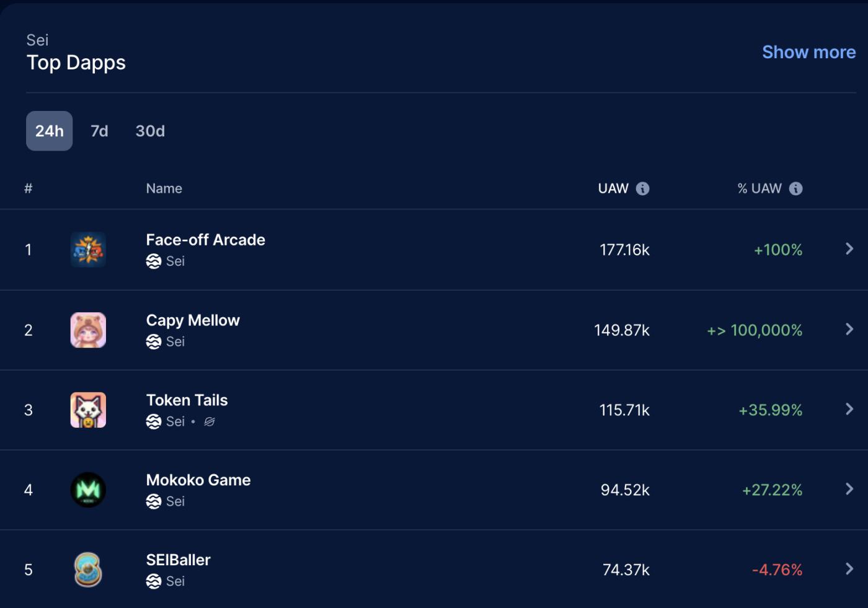
Task: Click the small badge icon beside Token Tails' Sei label
Action: (210, 421)
